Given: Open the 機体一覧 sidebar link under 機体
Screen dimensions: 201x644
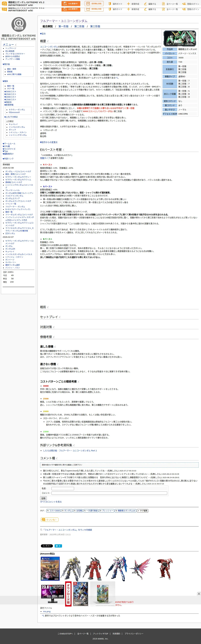Looking at the screenshot, I should (10, 86).
